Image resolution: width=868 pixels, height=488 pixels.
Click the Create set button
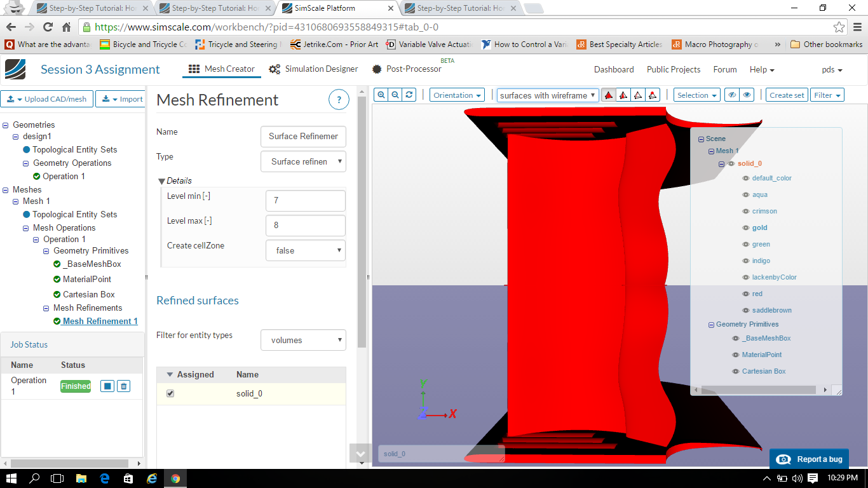pos(787,95)
